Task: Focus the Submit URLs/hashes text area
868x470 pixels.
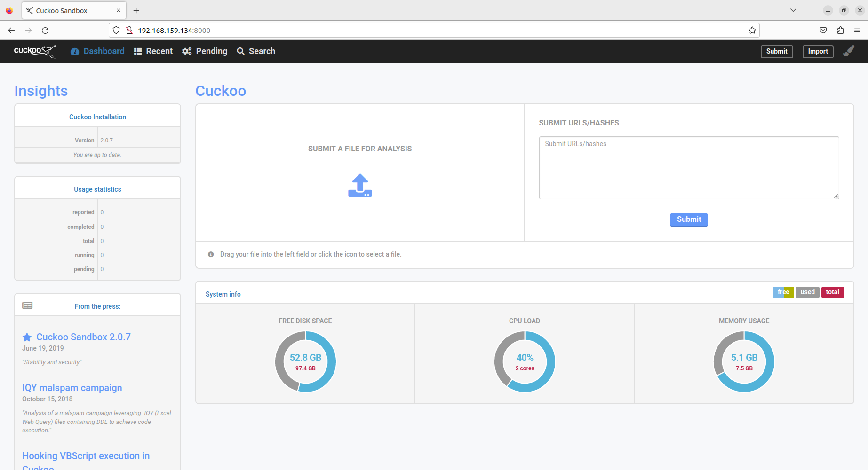Action: click(x=689, y=168)
